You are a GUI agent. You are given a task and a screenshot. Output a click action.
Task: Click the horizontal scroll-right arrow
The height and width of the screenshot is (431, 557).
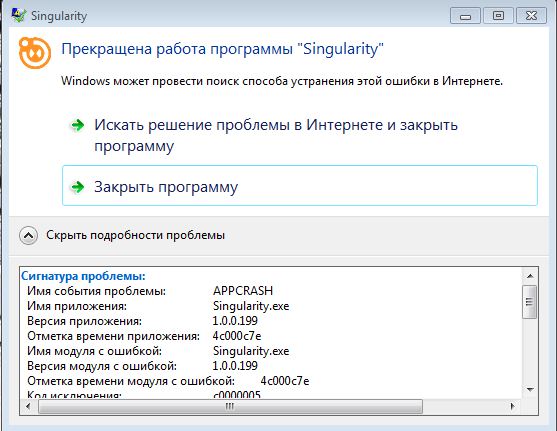pos(512,406)
